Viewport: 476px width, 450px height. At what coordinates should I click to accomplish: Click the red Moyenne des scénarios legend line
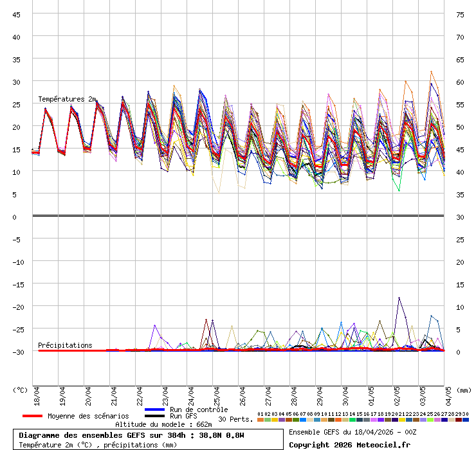[x=32, y=416]
